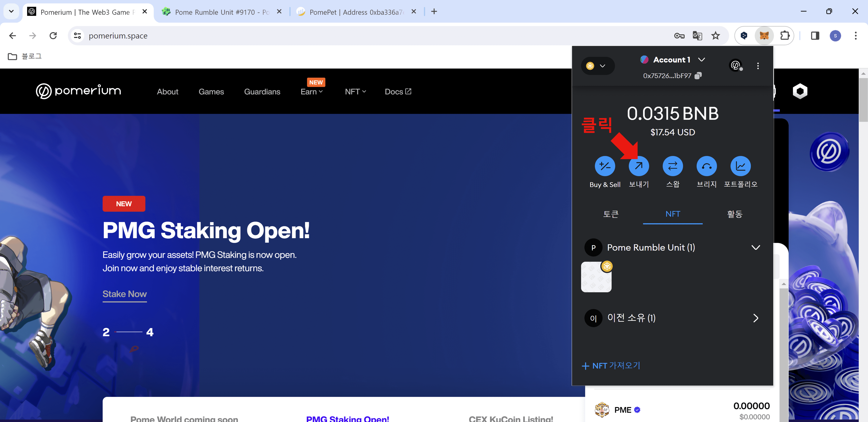Image resolution: width=868 pixels, height=422 pixels.
Task: Expand the previously owned (이전 소유) section
Action: (x=756, y=318)
